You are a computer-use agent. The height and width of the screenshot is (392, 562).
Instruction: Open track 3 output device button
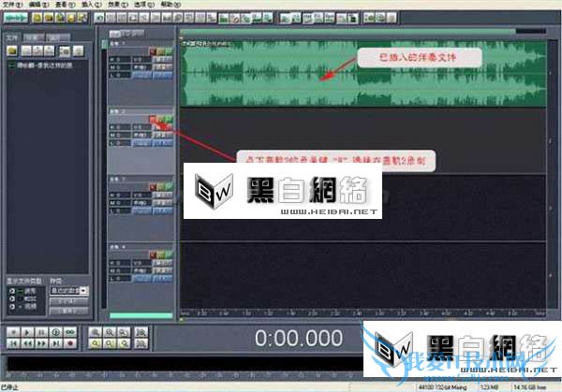[x=162, y=195]
